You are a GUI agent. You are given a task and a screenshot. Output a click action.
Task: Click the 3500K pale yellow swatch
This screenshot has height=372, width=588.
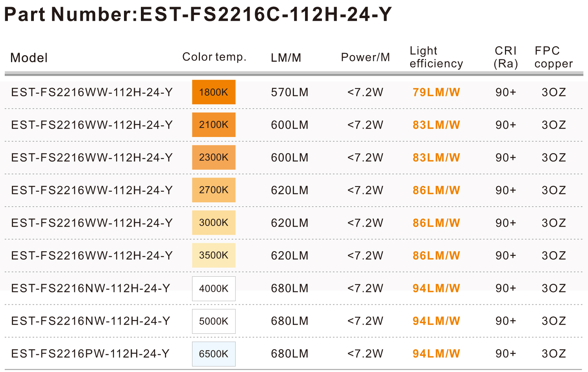tap(214, 255)
